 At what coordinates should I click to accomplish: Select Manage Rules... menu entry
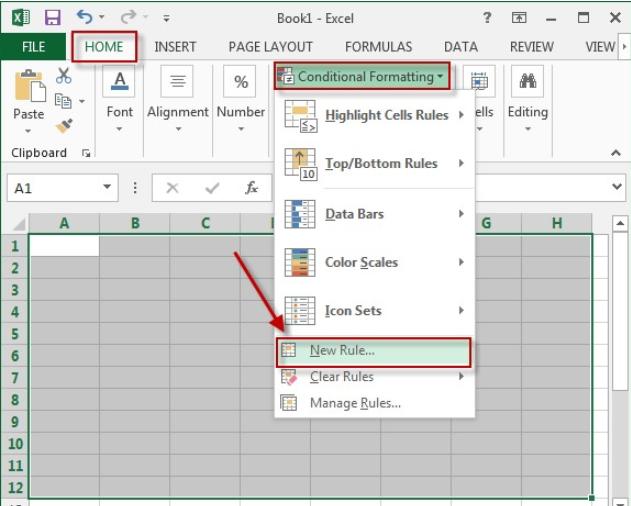374,403
